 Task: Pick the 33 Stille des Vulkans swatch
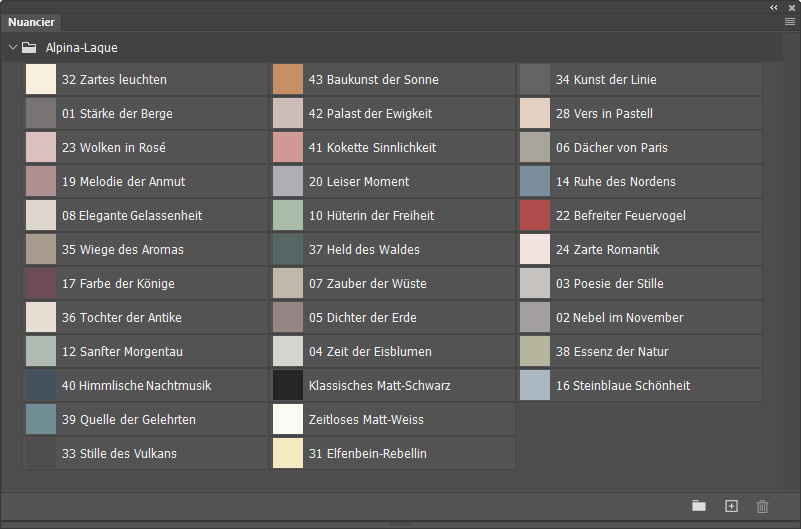(x=41, y=453)
